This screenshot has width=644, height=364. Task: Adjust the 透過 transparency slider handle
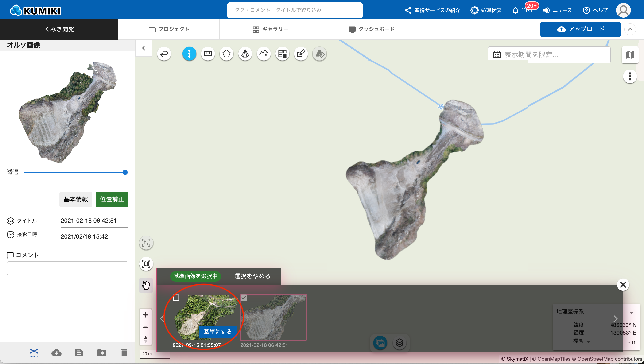coord(125,172)
